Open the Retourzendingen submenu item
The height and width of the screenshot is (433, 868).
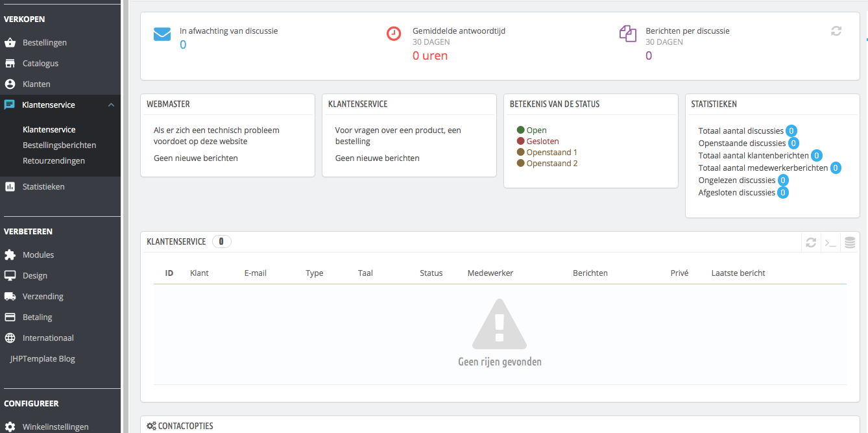[x=54, y=161]
